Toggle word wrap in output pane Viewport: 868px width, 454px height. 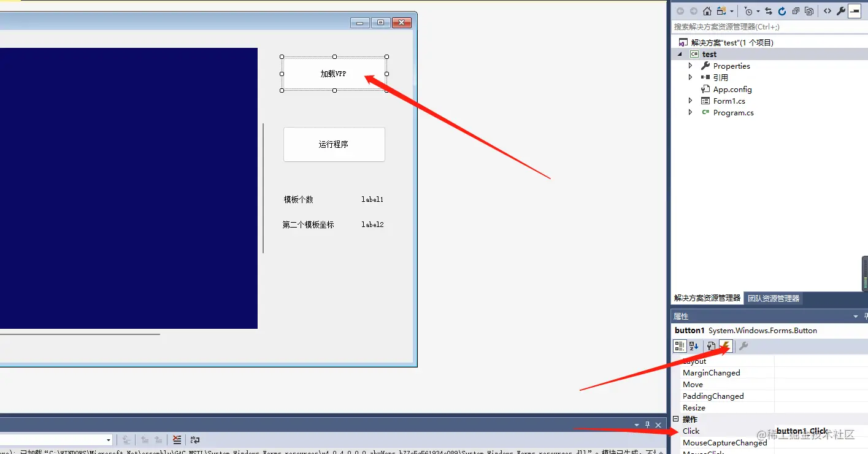tap(195, 440)
